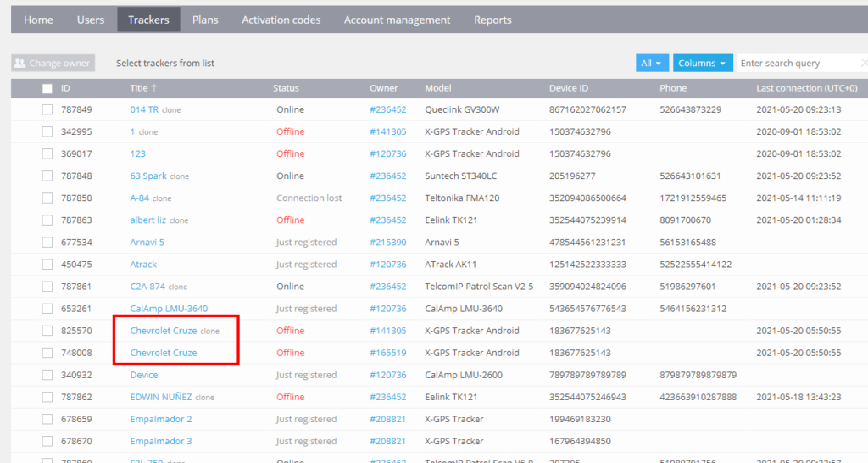Open the Empalmador 3 tracker link
868x463 pixels.
(161, 442)
